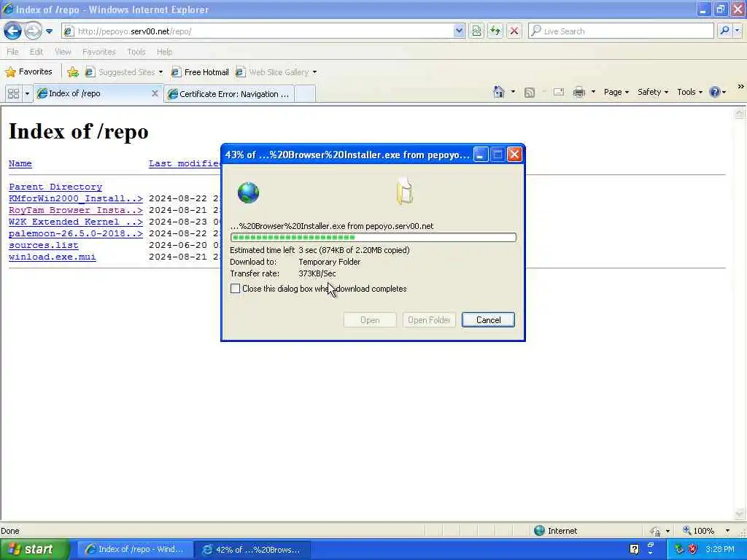Open Suggested Sites dropdown
The height and width of the screenshot is (560, 747).
(x=124, y=72)
